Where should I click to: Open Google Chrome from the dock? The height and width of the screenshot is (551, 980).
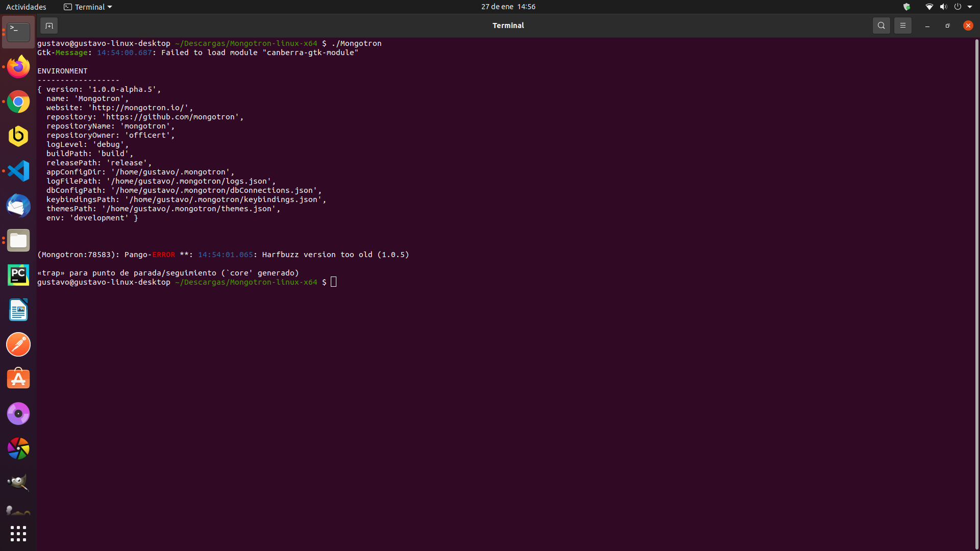pyautogui.click(x=18, y=102)
